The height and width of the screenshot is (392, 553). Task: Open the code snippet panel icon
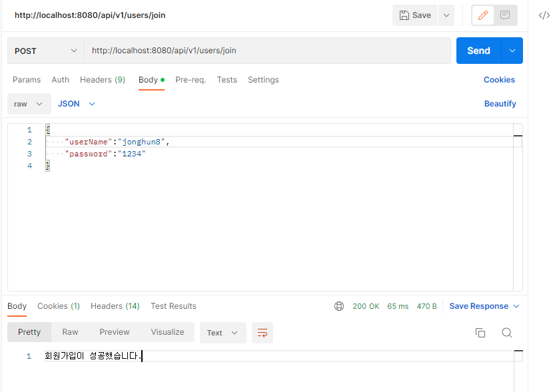tap(544, 15)
